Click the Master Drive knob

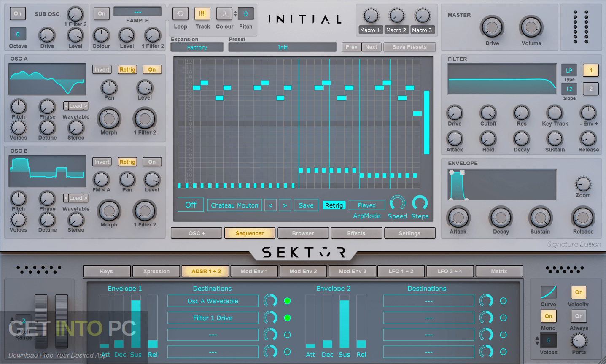[x=492, y=27]
